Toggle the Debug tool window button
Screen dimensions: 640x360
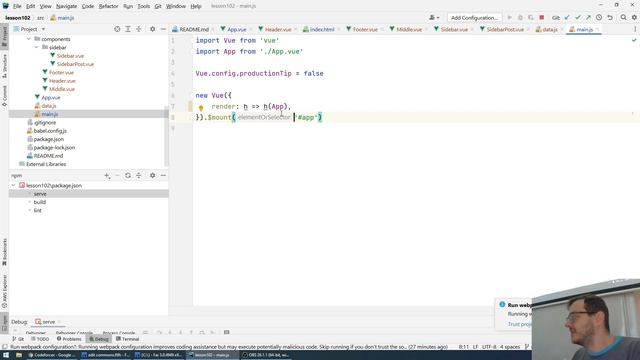[99, 339]
